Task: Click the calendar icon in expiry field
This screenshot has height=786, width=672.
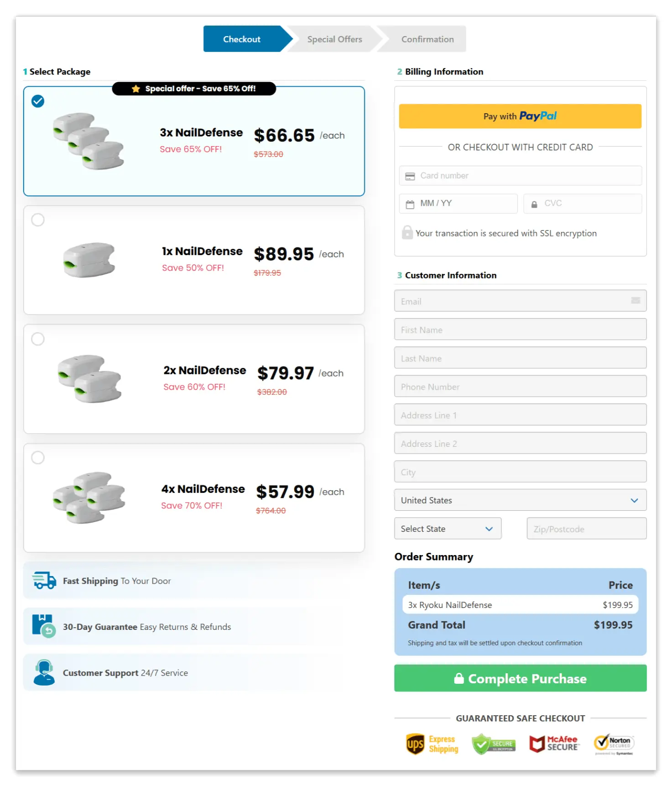Action: tap(410, 204)
